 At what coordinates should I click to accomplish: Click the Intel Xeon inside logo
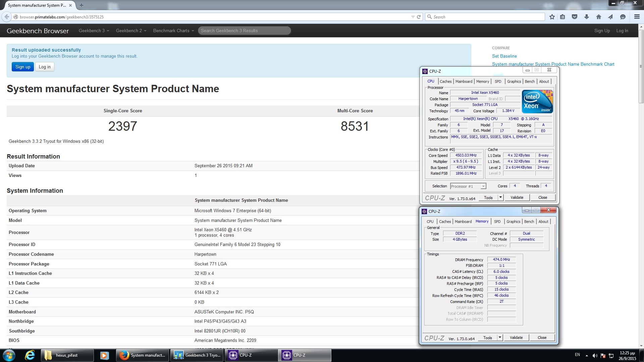[x=537, y=102]
